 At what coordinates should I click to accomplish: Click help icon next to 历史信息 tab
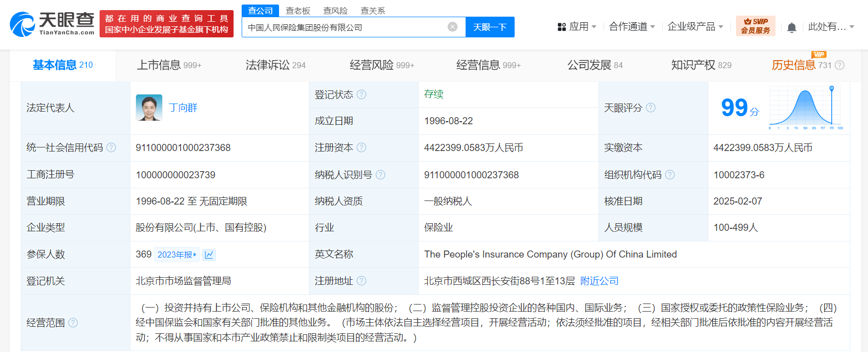[x=840, y=65]
